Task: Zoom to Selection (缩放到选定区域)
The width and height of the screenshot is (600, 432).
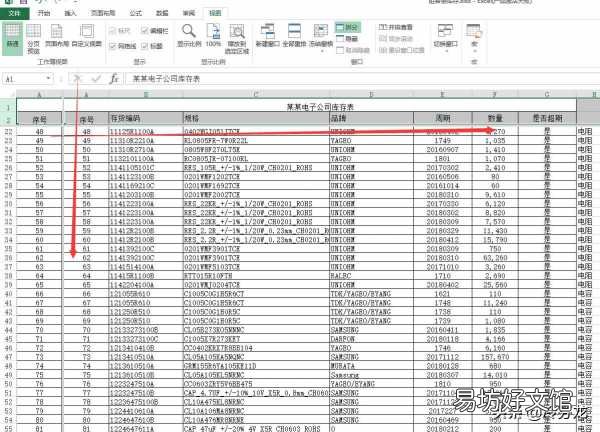Action: 236,38
